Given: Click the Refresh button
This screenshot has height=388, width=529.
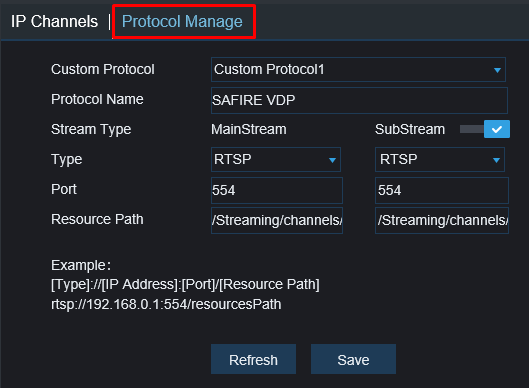Looking at the screenshot, I should 253,359.
